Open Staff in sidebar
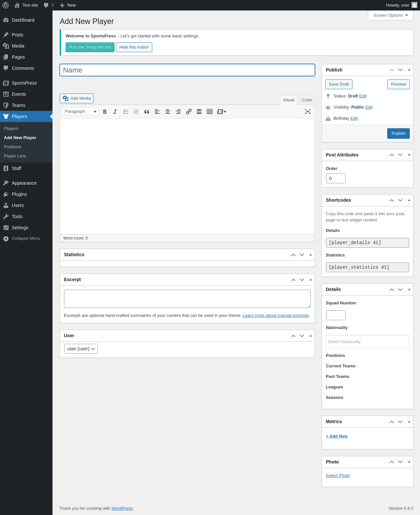This screenshot has width=420, height=515. (26, 168)
